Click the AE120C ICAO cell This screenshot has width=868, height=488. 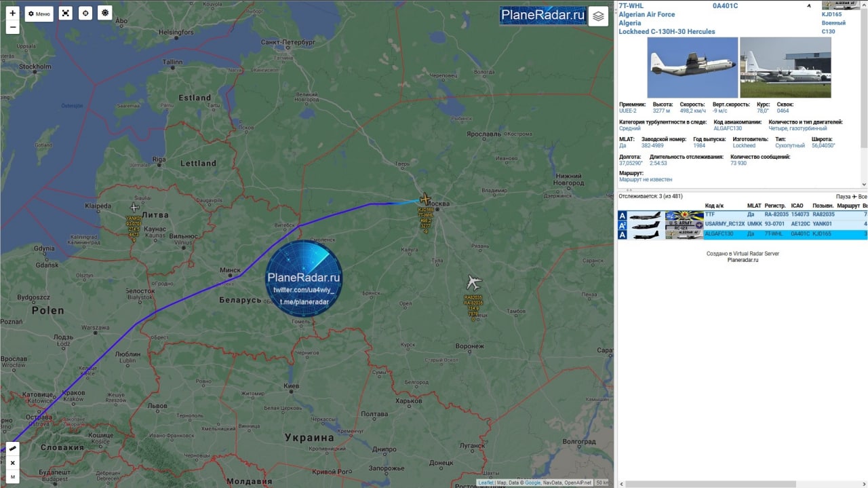click(x=800, y=224)
